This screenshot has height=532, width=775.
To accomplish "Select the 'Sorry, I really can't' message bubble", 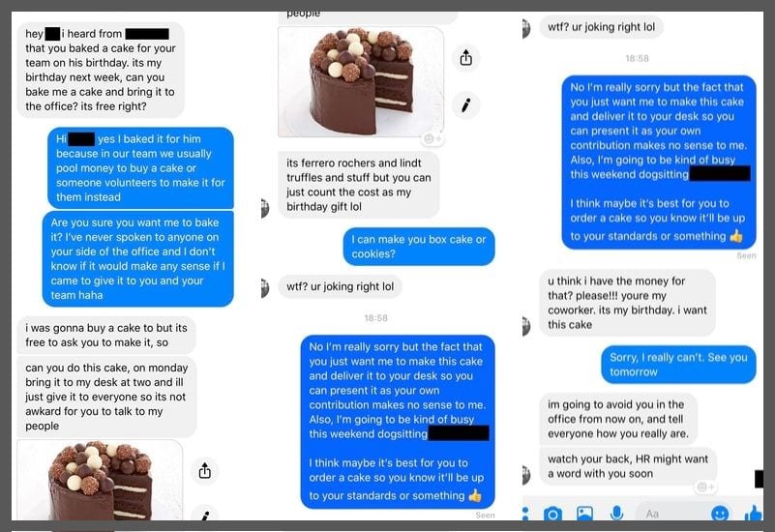I will [x=678, y=365].
